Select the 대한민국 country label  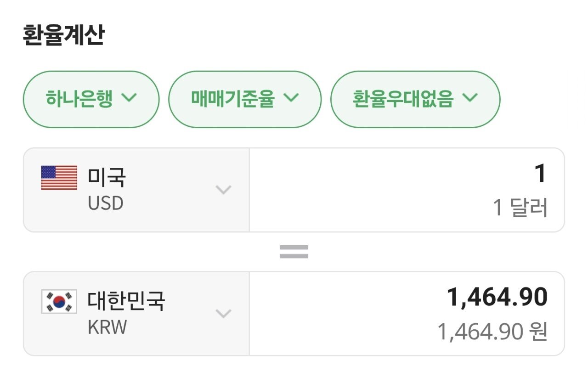[x=126, y=301]
